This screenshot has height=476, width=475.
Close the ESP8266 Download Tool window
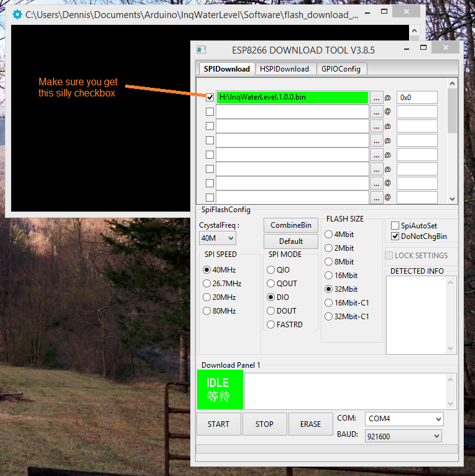(x=445, y=48)
